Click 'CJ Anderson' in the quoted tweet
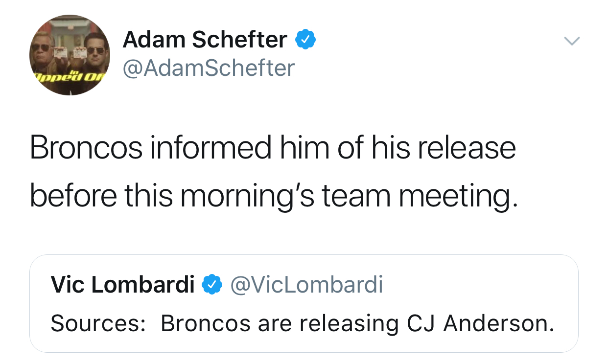Image resolution: width=608 pixels, height=364 pixels. (481, 323)
